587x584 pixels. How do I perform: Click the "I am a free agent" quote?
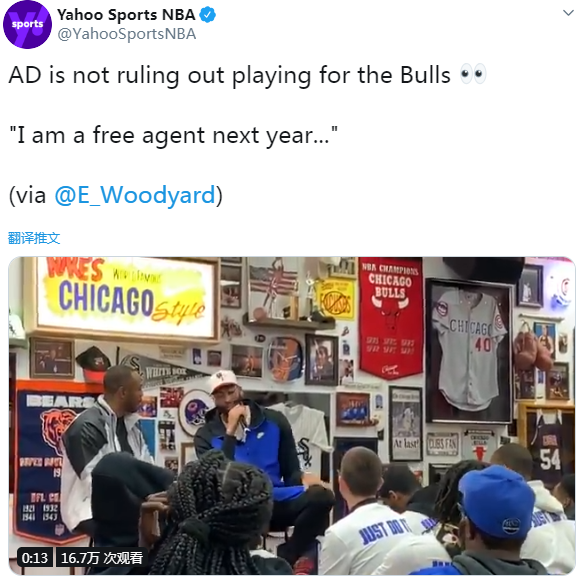pyautogui.click(x=173, y=135)
